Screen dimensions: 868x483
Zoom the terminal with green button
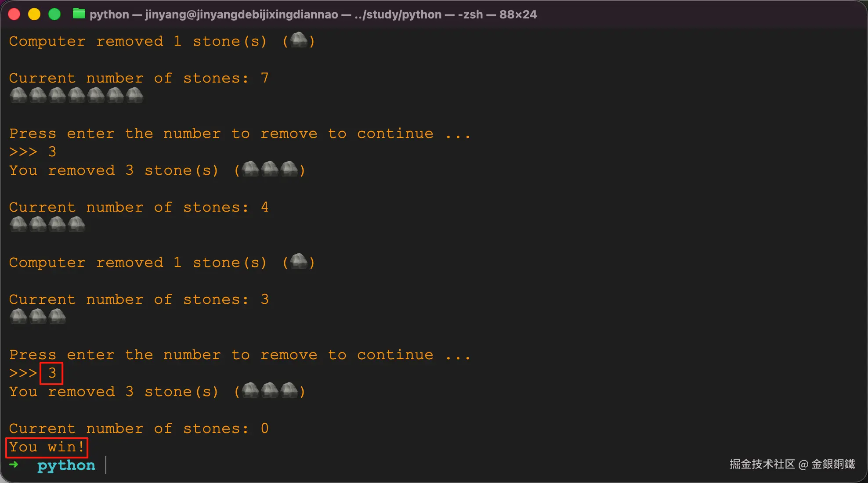(x=54, y=14)
